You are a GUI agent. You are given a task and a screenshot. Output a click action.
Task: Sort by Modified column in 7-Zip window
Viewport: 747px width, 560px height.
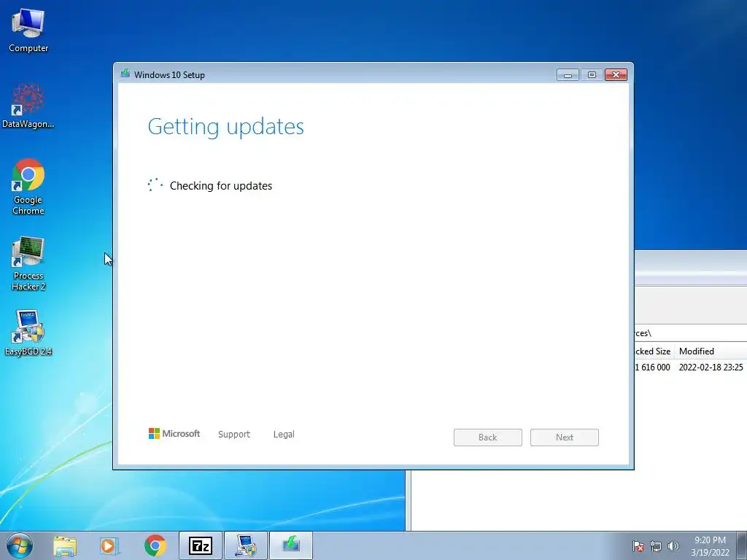pyautogui.click(x=711, y=351)
